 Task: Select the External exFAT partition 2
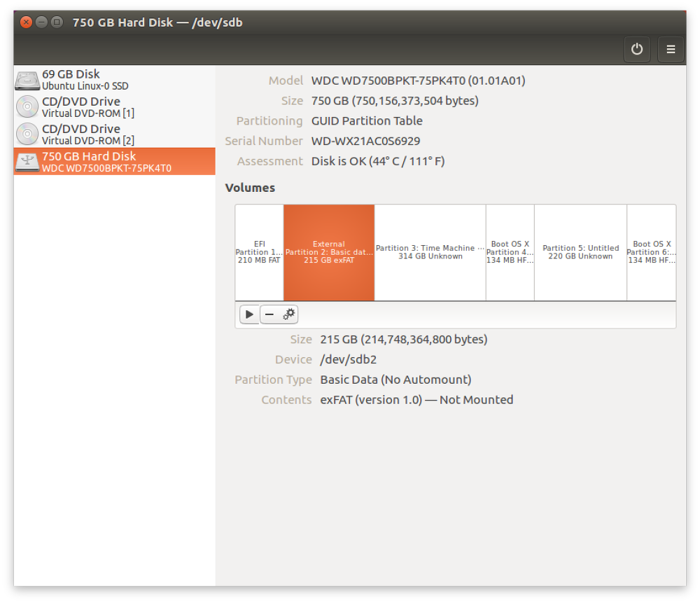[x=329, y=252]
